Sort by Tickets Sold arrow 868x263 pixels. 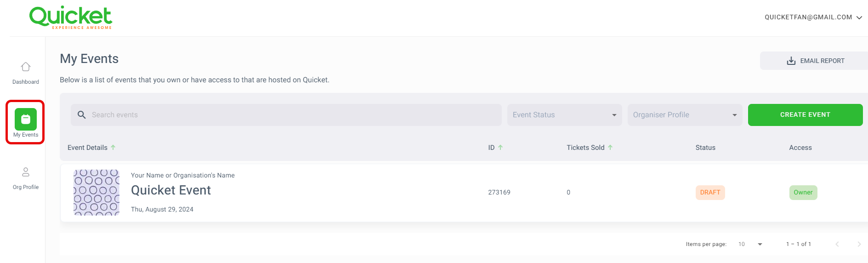pyautogui.click(x=610, y=148)
